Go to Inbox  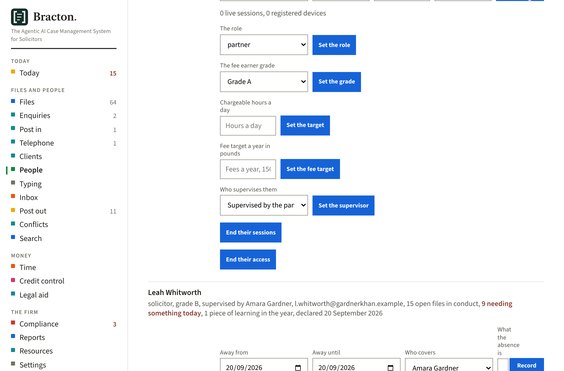pos(28,197)
